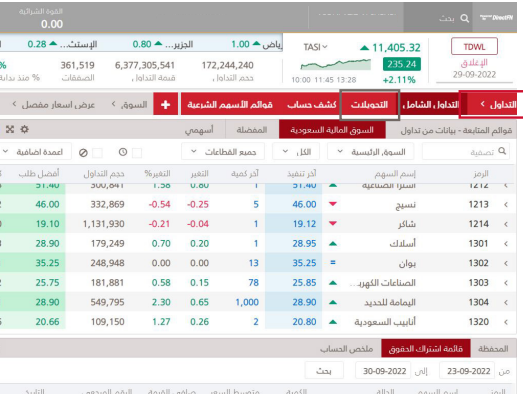The width and height of the screenshot is (523, 394).
Task: Sort by the الرمز column header
Action: 481,173
